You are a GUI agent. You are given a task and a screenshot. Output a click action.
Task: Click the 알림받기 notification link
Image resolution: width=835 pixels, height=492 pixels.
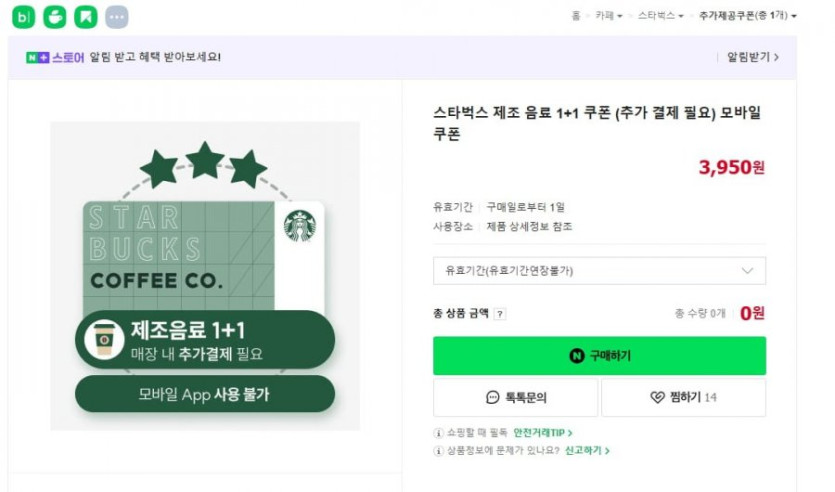tap(752, 57)
